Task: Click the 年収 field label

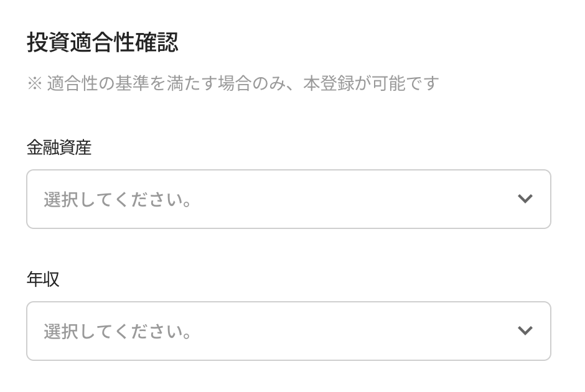Action: click(43, 279)
